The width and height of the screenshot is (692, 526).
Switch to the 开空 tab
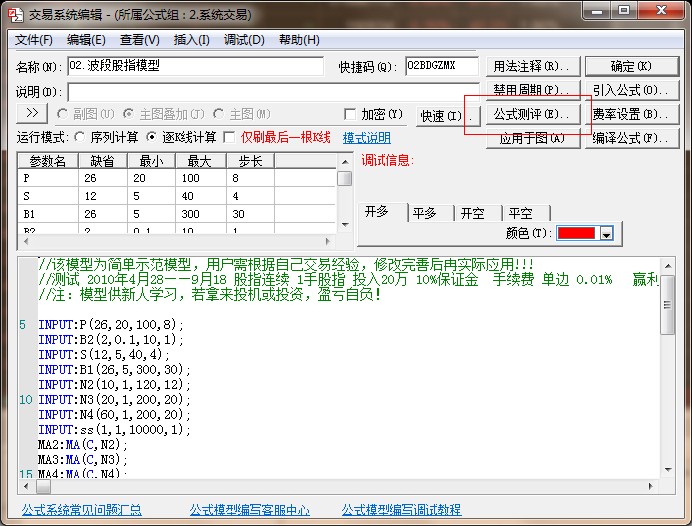coord(472,213)
